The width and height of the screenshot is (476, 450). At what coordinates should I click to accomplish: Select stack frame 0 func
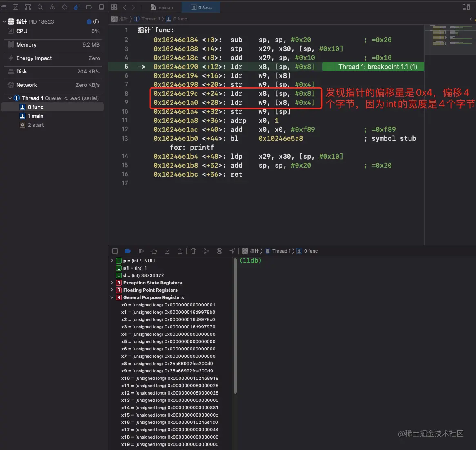52,107
